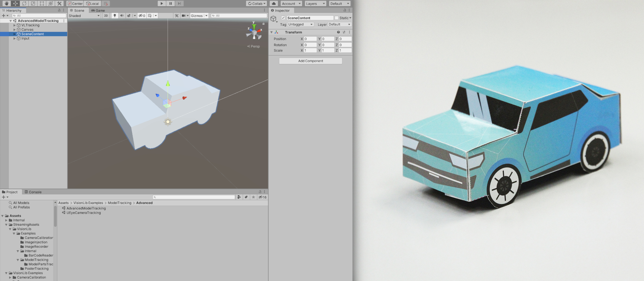Expand the VLTracking hierarchy item
The image size is (644, 281).
point(14,25)
